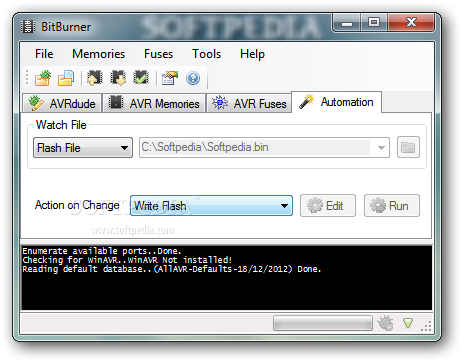Screen dimensions: 462x362
Task: Open the Fuses menu
Action: click(x=158, y=54)
